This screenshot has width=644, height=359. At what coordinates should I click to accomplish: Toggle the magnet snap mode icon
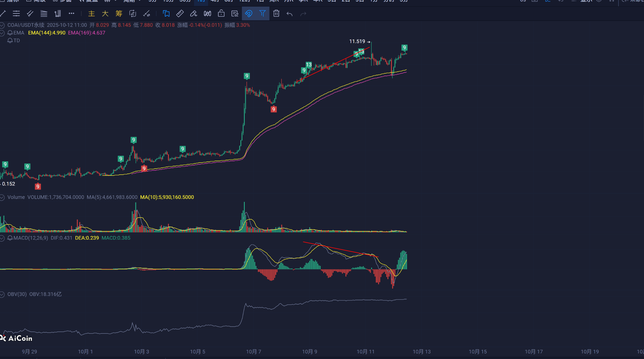tap(248, 13)
